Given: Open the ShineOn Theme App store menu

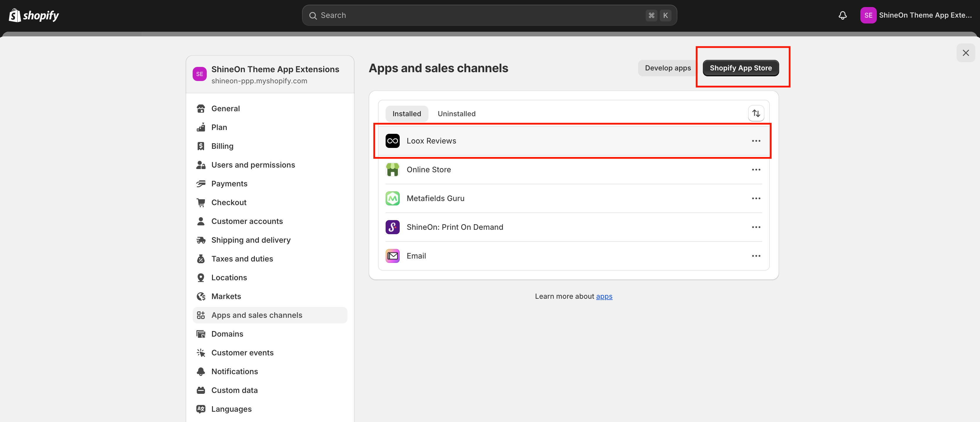Looking at the screenshot, I should coord(916,15).
